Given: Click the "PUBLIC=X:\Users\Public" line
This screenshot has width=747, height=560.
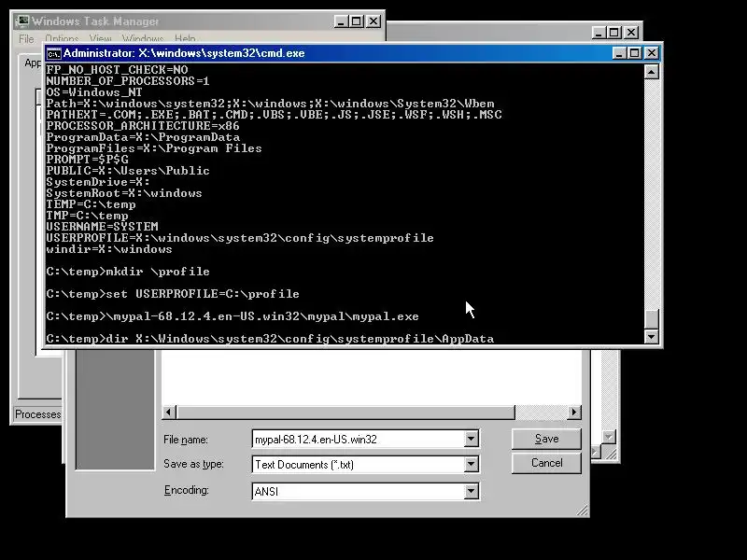Looking at the screenshot, I should tap(128, 171).
